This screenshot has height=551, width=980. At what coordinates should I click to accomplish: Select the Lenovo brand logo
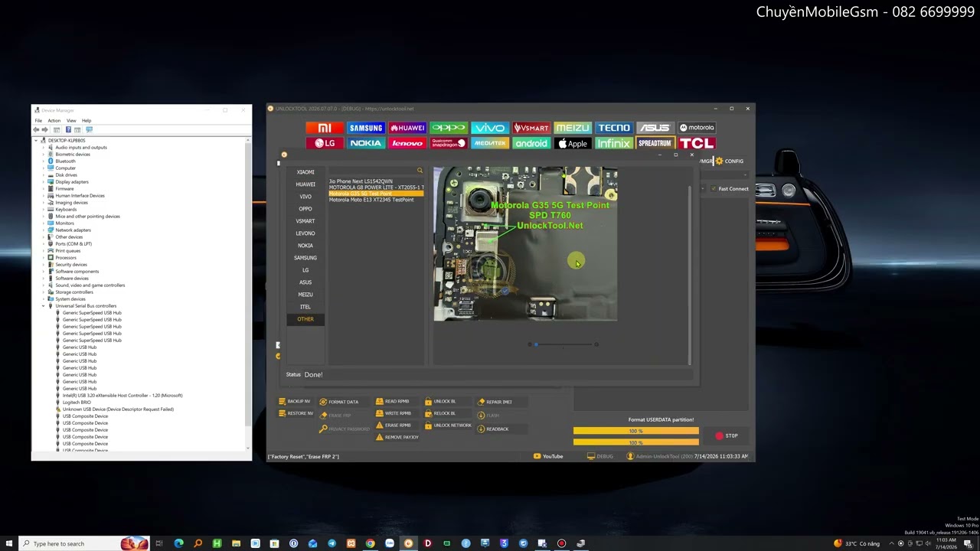(x=407, y=143)
